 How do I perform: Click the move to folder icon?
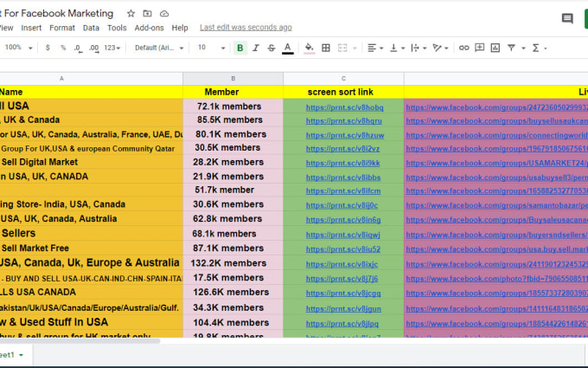point(147,14)
